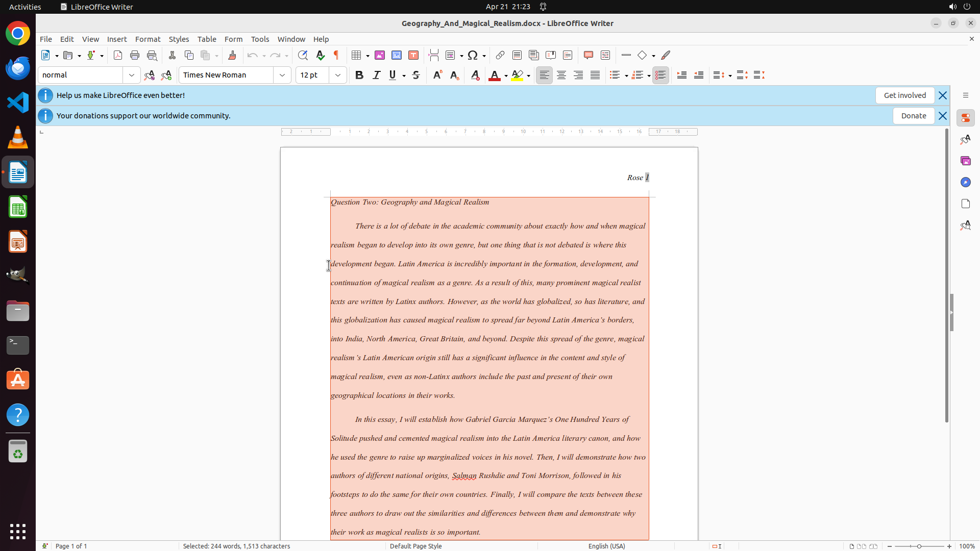The width and height of the screenshot is (980, 551).
Task: Open the font name dropdown list
Action: [282, 75]
